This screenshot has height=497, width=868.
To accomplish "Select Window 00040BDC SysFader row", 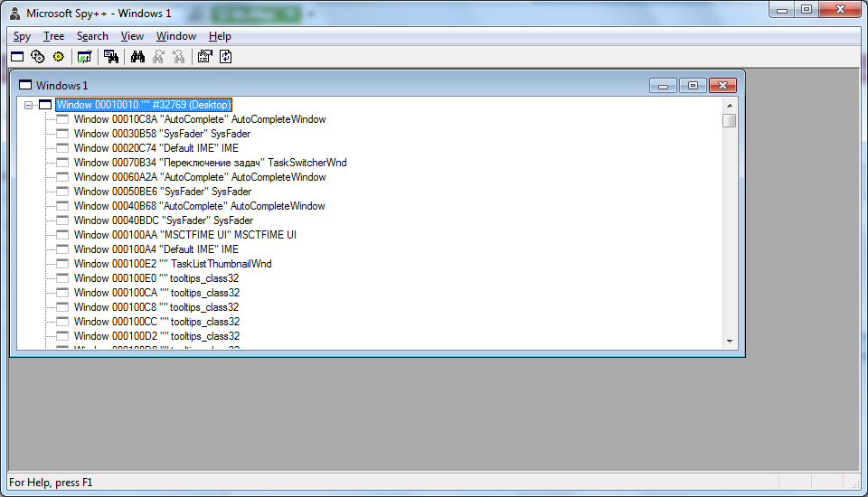I will (164, 220).
